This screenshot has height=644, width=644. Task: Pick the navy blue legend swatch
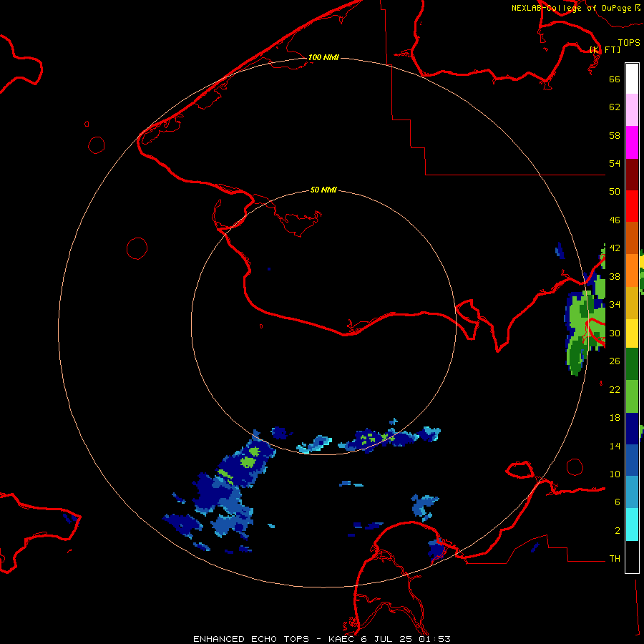[x=632, y=429]
